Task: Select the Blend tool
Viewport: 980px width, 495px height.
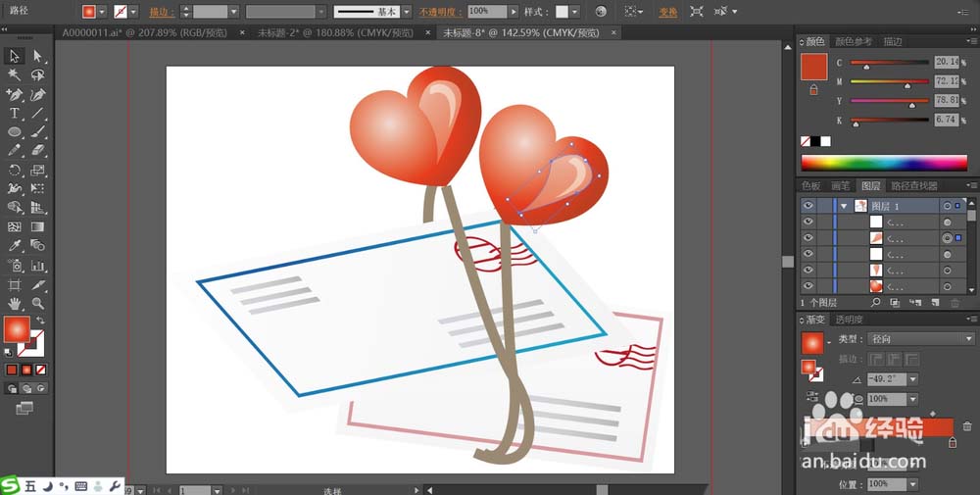Action: pos(37,246)
